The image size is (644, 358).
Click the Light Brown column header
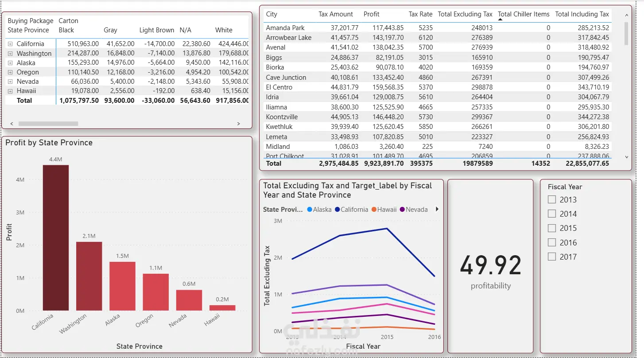pyautogui.click(x=157, y=30)
